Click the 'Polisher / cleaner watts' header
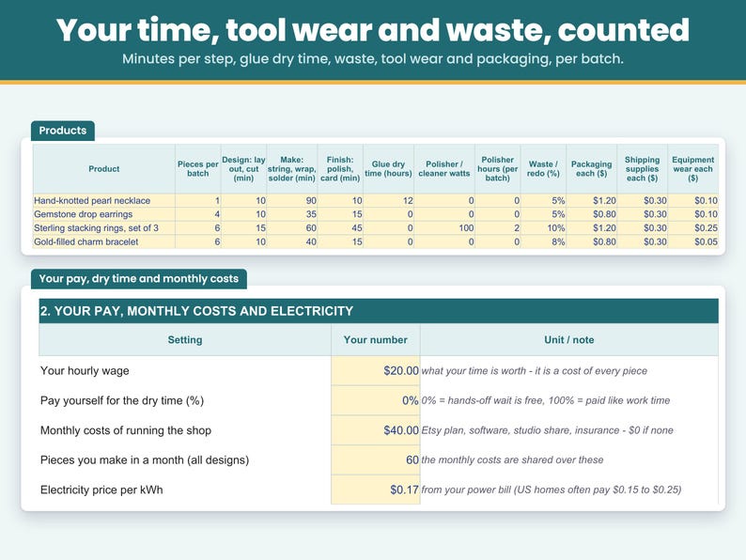This screenshot has width=746, height=560. click(444, 169)
